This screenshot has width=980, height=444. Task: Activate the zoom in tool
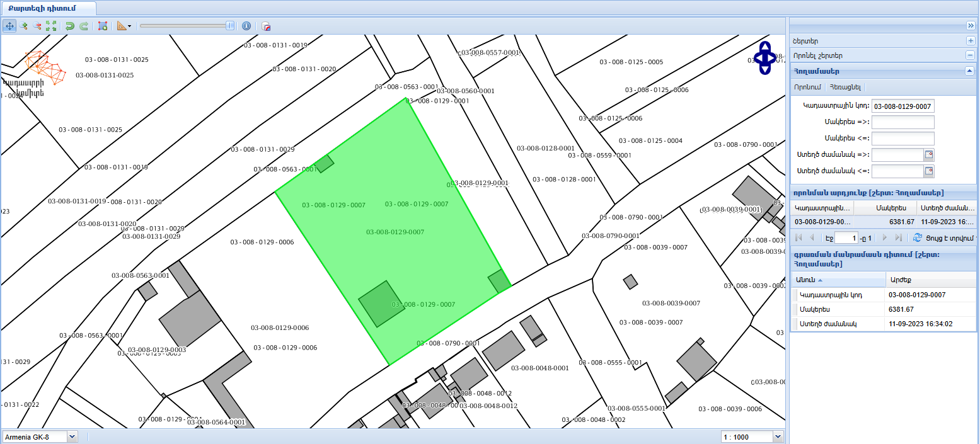(24, 26)
